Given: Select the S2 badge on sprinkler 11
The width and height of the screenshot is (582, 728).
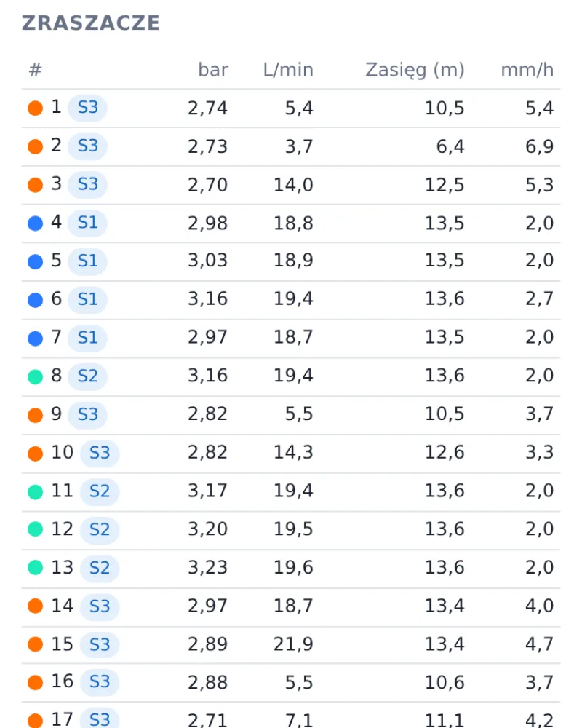Looking at the screenshot, I should [x=100, y=491].
